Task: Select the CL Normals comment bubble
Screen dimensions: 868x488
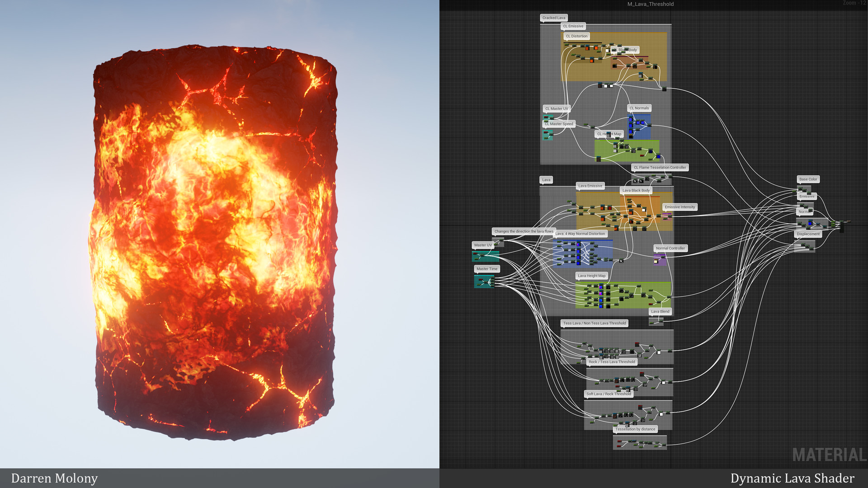Action: (x=639, y=108)
